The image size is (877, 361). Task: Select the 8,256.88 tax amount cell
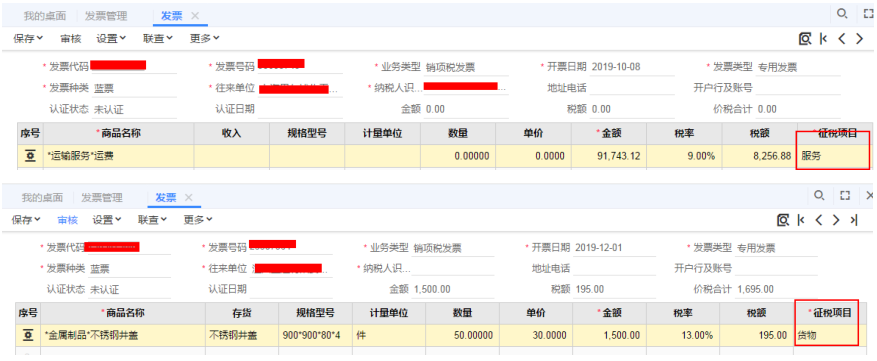(x=760, y=156)
